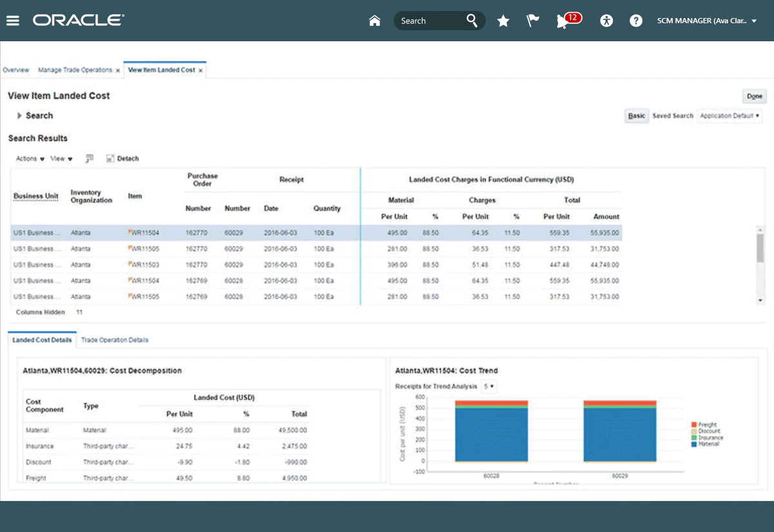Screen dimensions: 774x532
Task: Click the freeze column icon beside View
Action: (90, 158)
